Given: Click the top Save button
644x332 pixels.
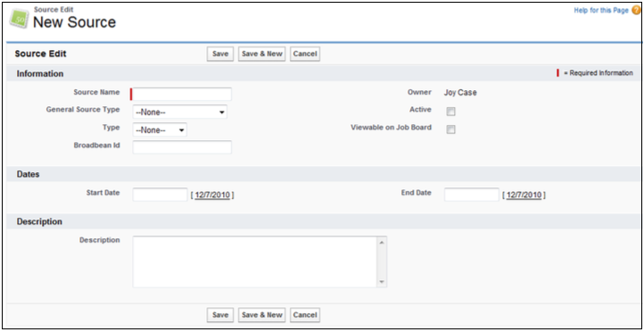Looking at the screenshot, I should coord(220,54).
